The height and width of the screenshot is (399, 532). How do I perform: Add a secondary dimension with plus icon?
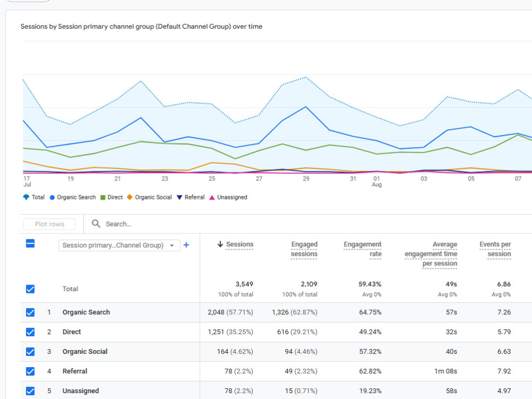(186, 245)
